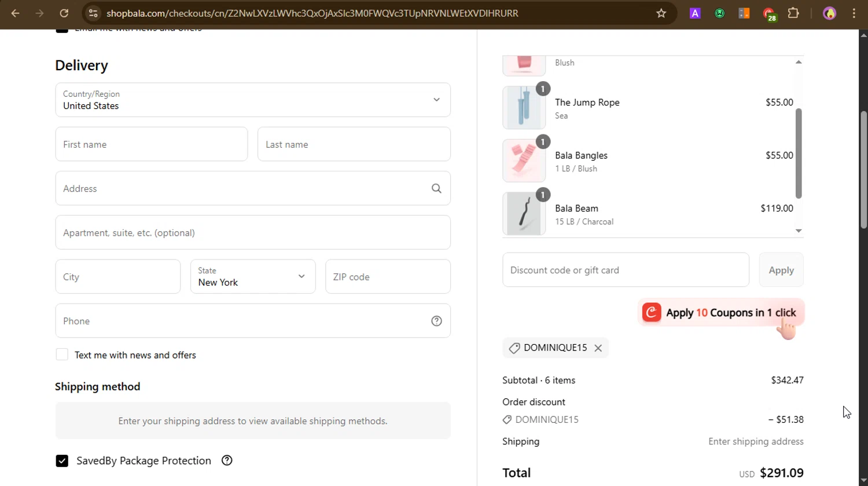
Task: Click into the Address field
Action: [x=253, y=188]
